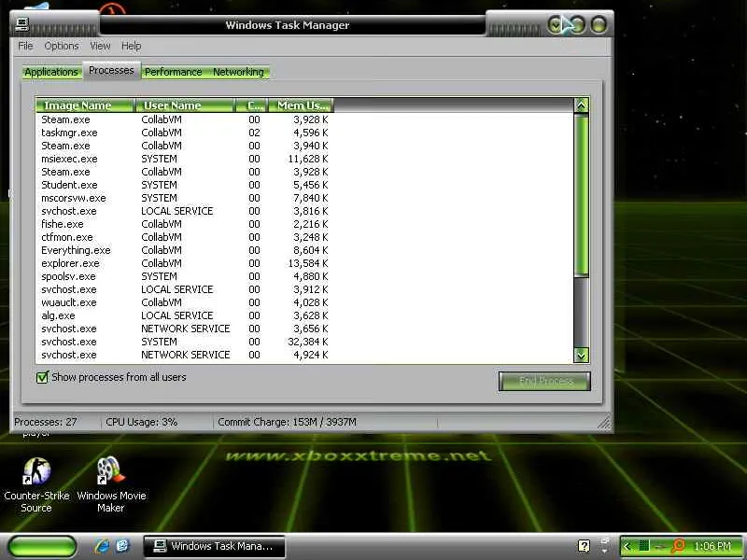
Task: Select the taskmgr.exe process
Action: point(185,133)
